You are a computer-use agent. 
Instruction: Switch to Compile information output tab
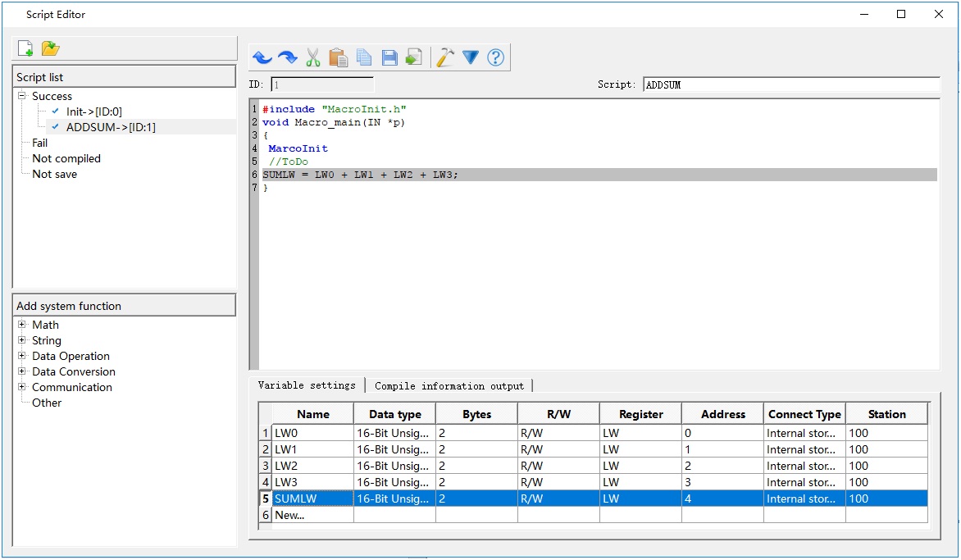click(x=449, y=385)
